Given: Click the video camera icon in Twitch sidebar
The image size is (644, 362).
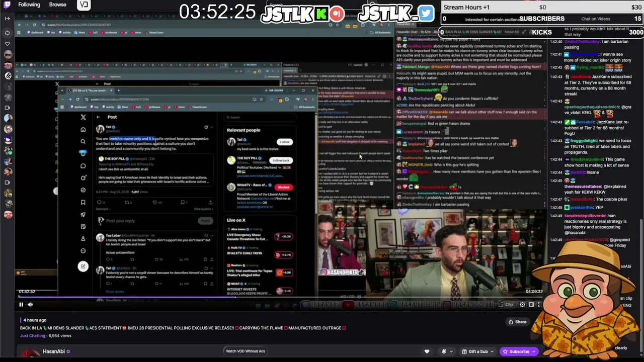Looking at the screenshot, I should tap(7, 108).
